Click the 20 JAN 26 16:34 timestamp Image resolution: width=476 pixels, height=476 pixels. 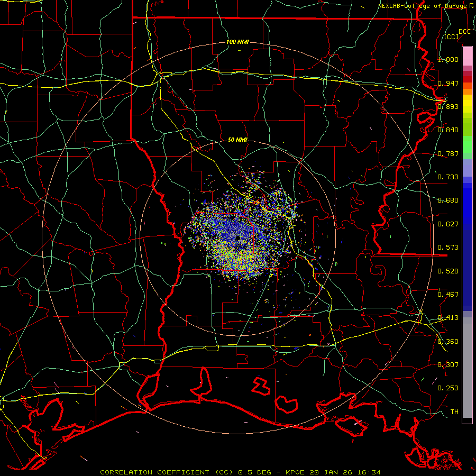pos(345,472)
